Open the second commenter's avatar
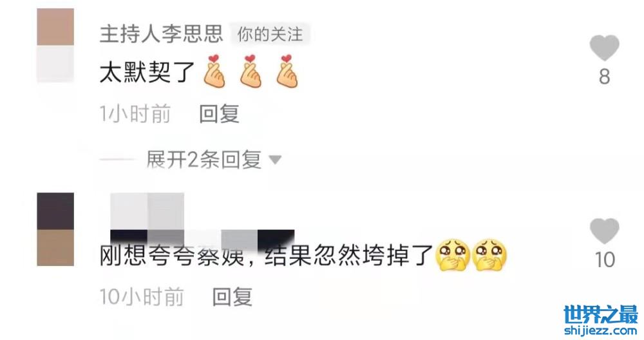Image resolution: width=644 pixels, height=340 pixels. click(x=55, y=229)
